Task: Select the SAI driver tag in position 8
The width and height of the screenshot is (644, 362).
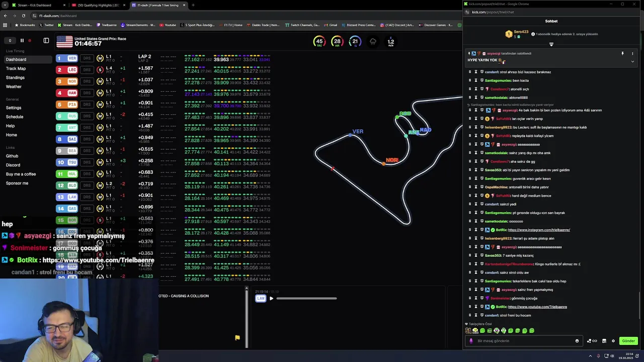Action: [67, 139]
